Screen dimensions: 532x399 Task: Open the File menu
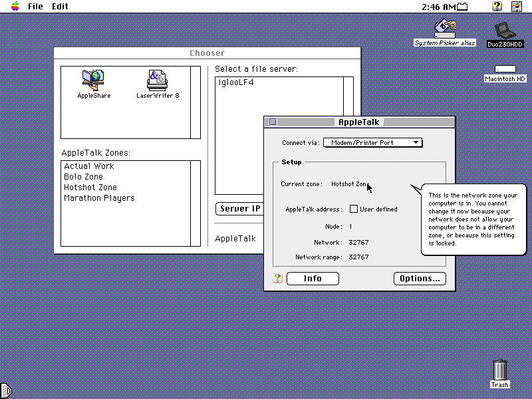click(x=35, y=7)
